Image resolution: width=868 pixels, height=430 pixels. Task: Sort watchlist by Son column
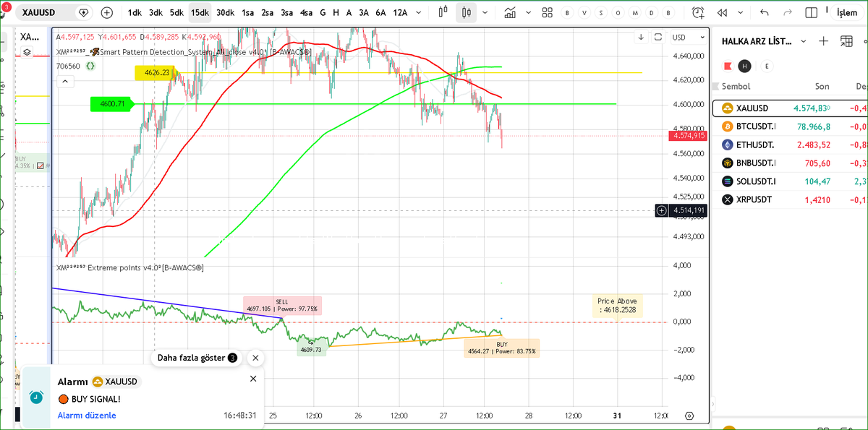pyautogui.click(x=822, y=86)
